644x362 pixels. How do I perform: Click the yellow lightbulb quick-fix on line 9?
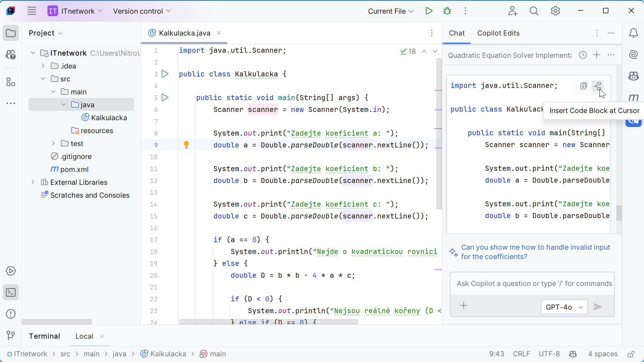pyautogui.click(x=186, y=145)
